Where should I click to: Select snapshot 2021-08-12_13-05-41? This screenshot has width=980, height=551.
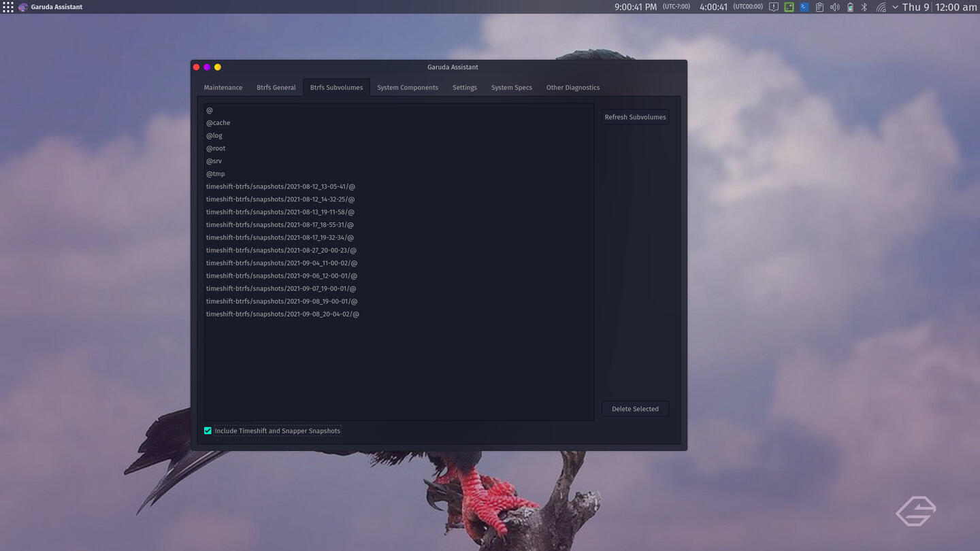pos(399,186)
